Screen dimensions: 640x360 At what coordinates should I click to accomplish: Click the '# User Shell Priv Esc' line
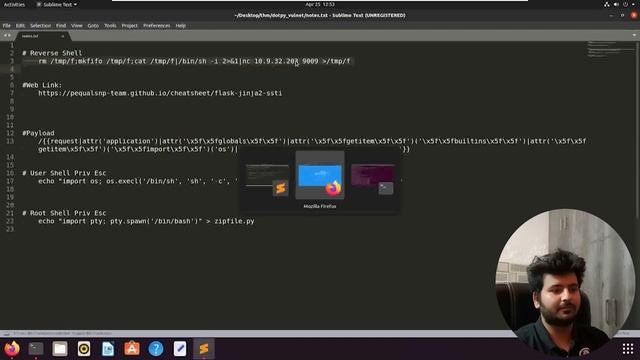pos(64,173)
